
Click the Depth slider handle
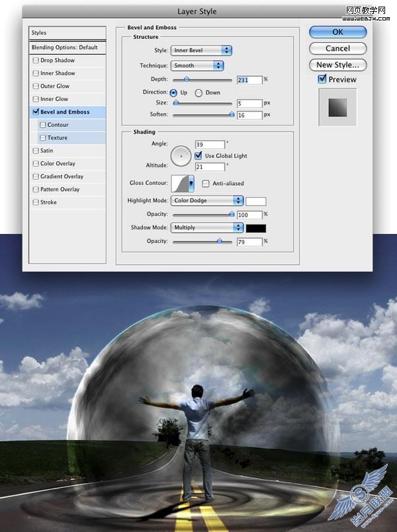pos(187,79)
